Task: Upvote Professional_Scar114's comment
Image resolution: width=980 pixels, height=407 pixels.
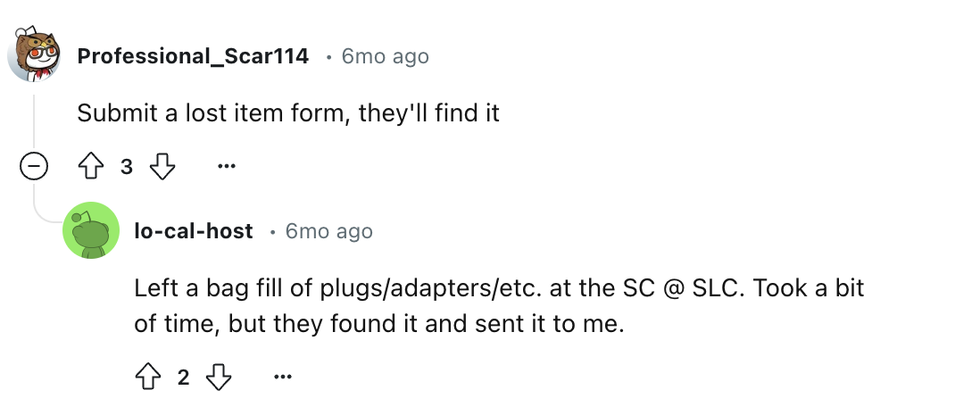Action: (91, 167)
